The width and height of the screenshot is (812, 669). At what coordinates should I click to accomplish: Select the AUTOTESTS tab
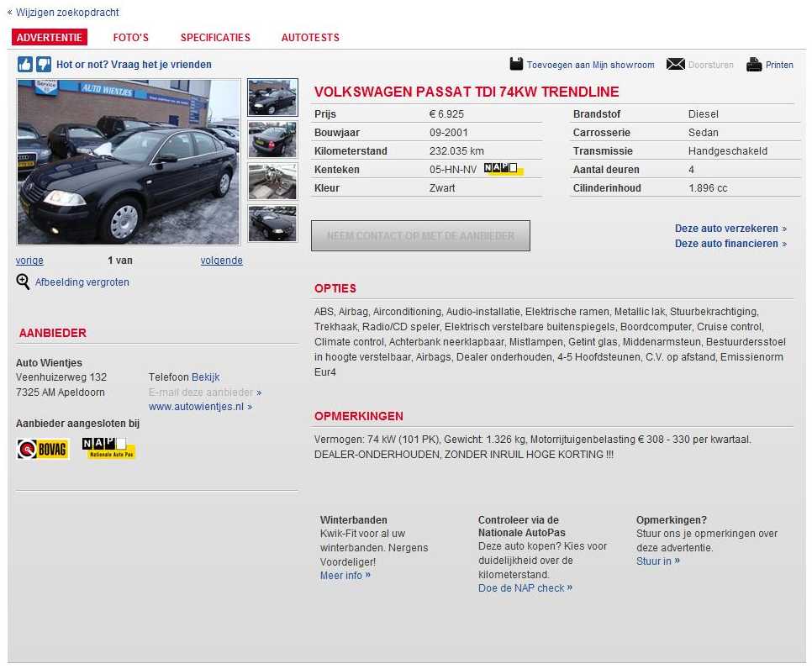(310, 37)
